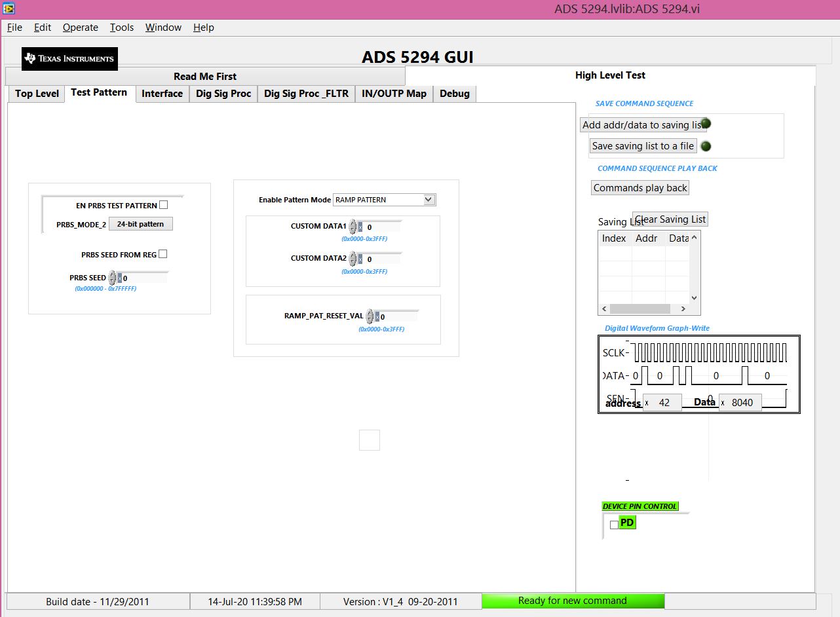Click the PRBS SEED value field

145,278
